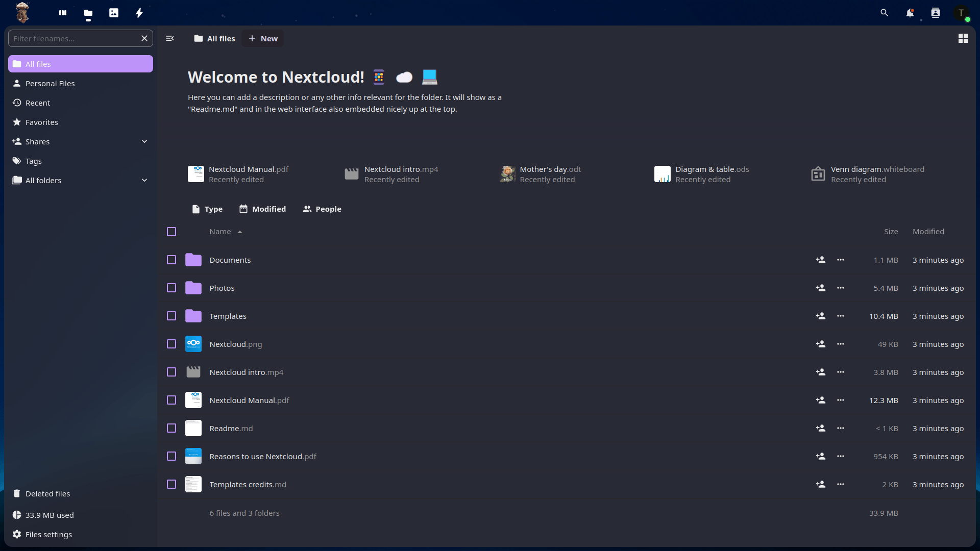980x551 pixels.
Task: Create a new file with the New button
Action: 262,38
